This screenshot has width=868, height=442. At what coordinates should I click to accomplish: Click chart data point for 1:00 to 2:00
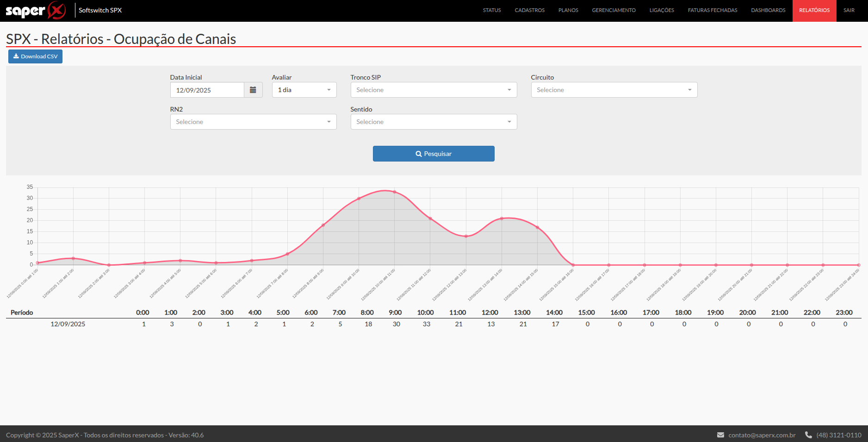[x=73, y=258]
